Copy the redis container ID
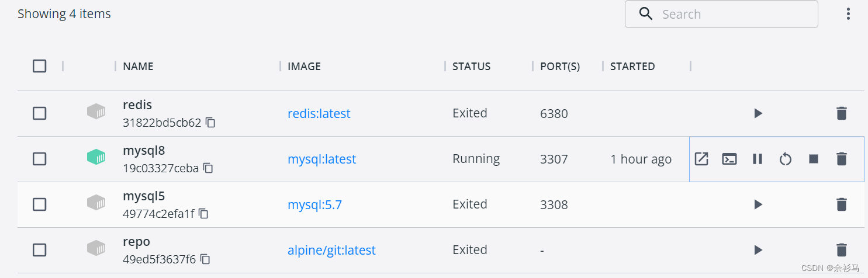 [210, 123]
